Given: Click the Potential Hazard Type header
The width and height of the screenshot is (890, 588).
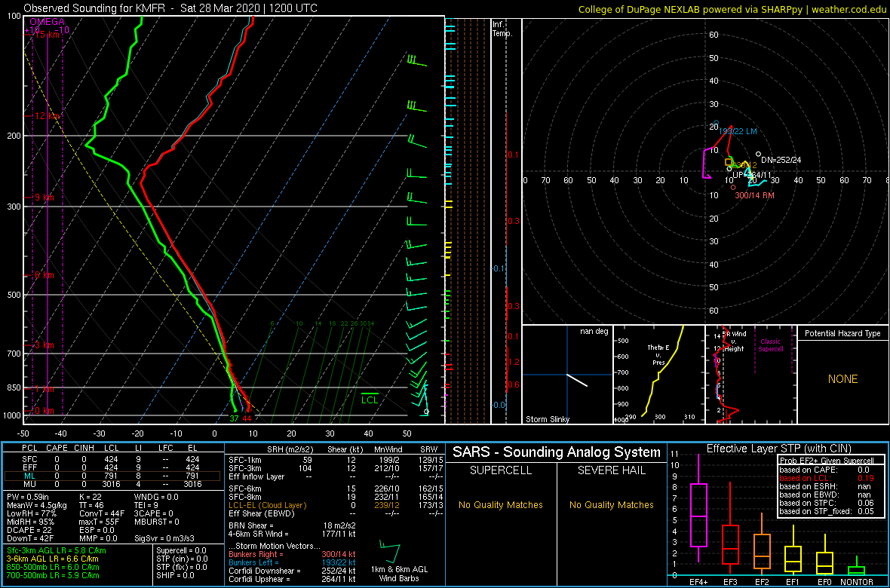Looking at the screenshot, I should (x=842, y=333).
